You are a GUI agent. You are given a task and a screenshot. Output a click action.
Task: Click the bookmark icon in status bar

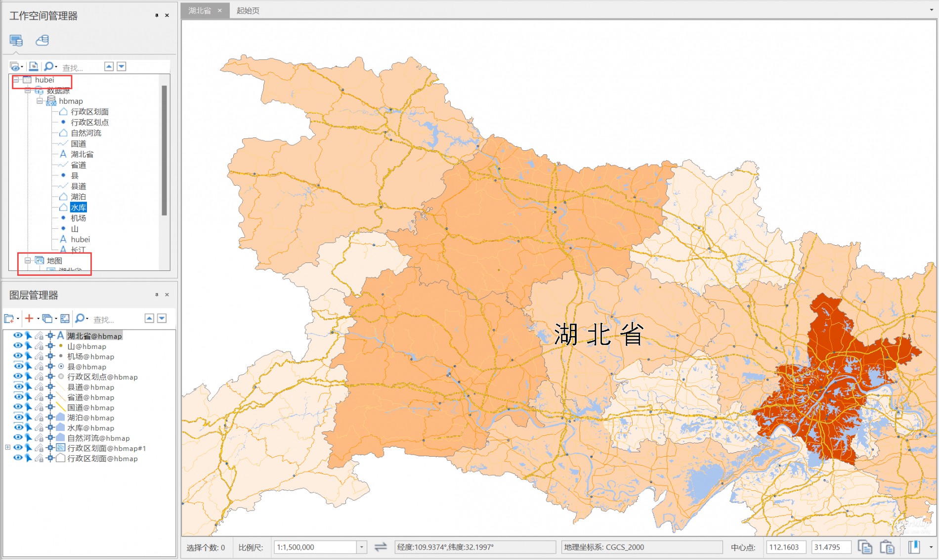coord(914,547)
